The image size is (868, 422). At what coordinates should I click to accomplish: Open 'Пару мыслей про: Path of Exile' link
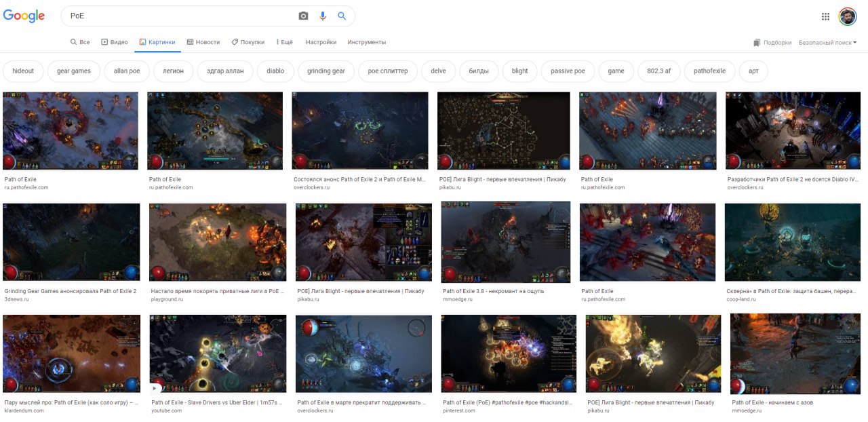71,402
